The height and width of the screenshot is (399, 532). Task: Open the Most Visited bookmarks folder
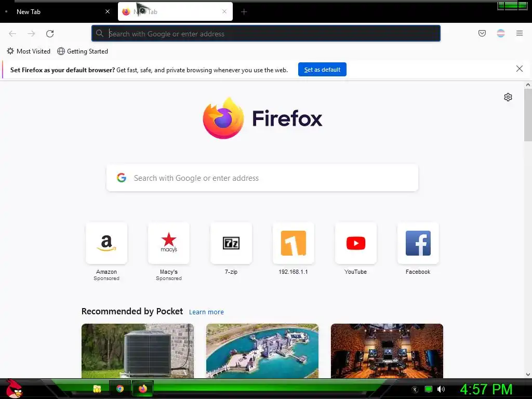[x=29, y=51]
